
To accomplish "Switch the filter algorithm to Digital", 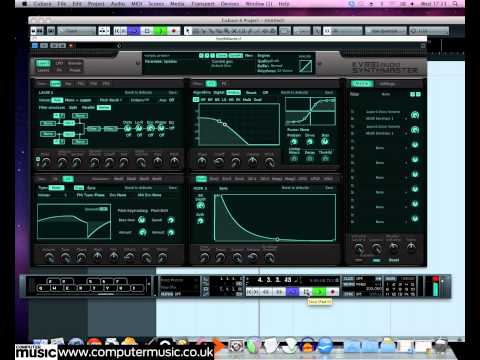I will 219,92.
